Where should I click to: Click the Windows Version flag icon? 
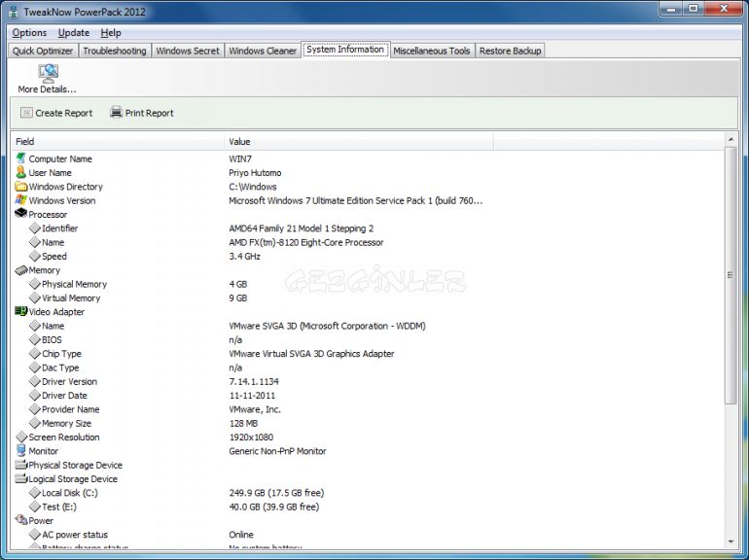coord(20,200)
